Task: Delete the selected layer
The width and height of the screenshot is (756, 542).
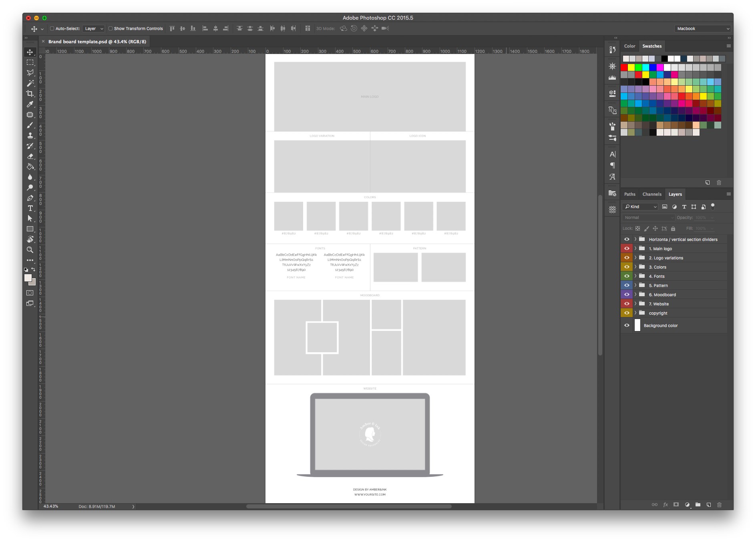Action: [x=720, y=505]
